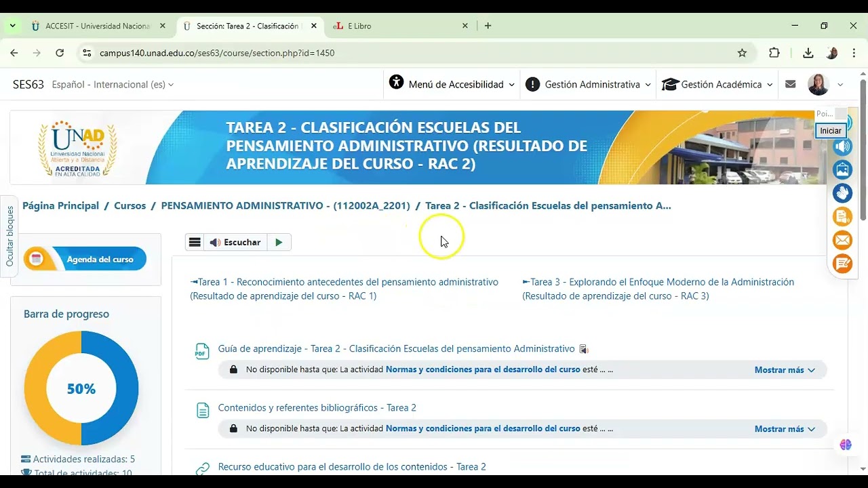
Task: Click browser back arrow
Action: coord(14,53)
